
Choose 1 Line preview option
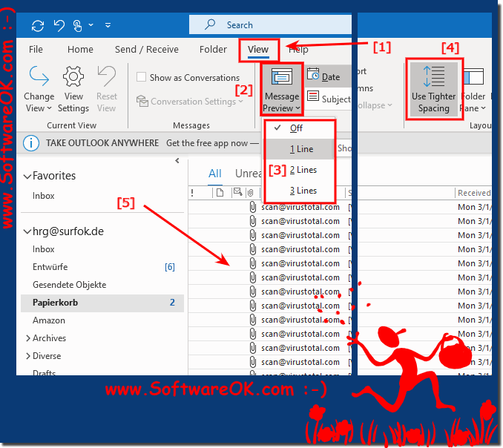coord(299,149)
